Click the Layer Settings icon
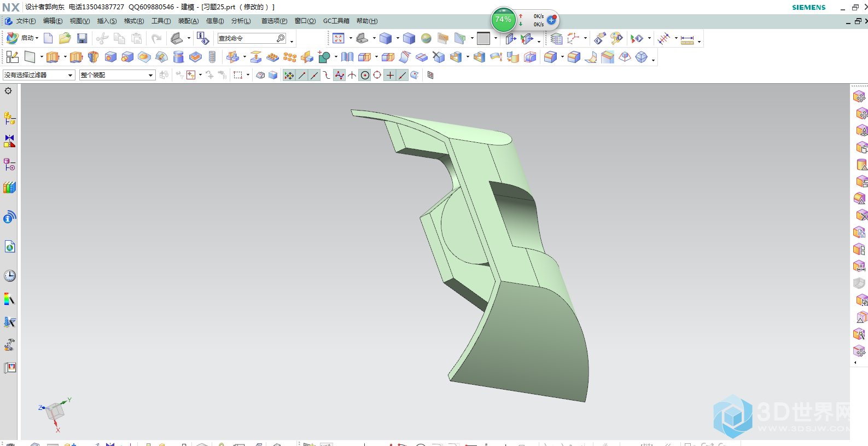868x446 pixels. [557, 38]
